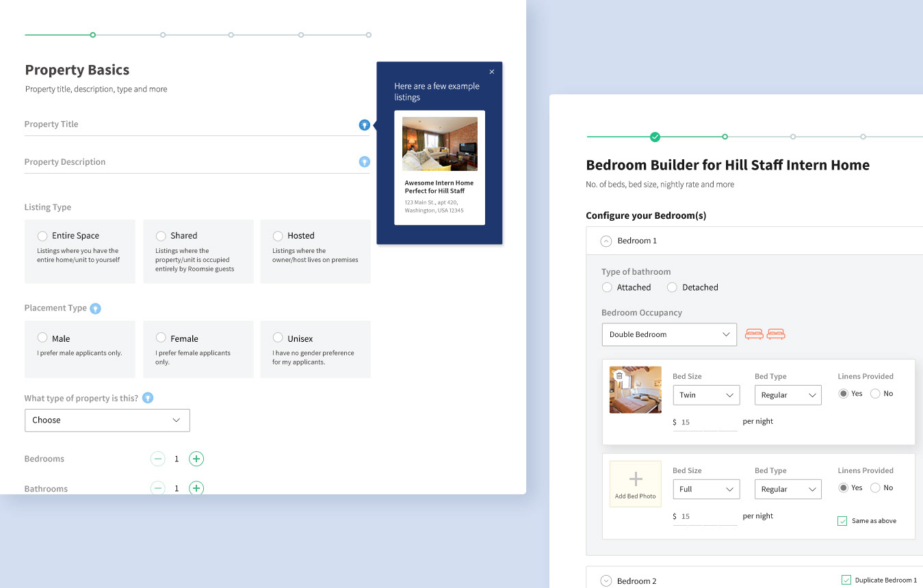Click the Property Title hint lightbulb icon

pos(365,125)
